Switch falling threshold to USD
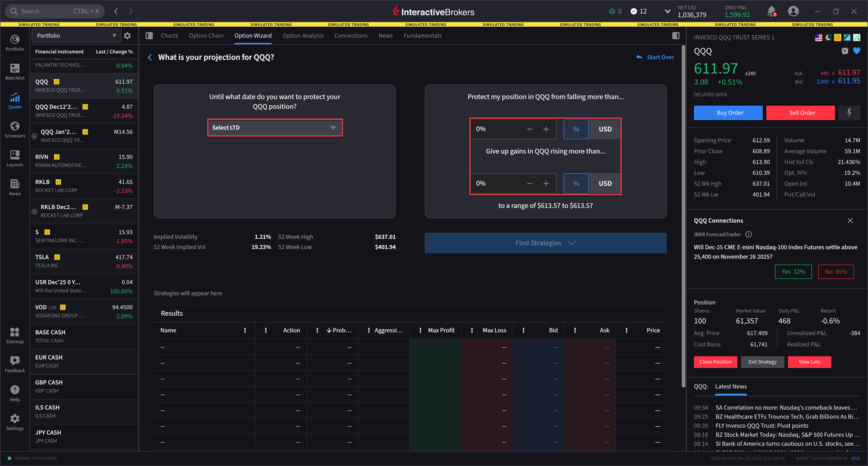Image resolution: width=868 pixels, height=466 pixels. click(x=604, y=130)
